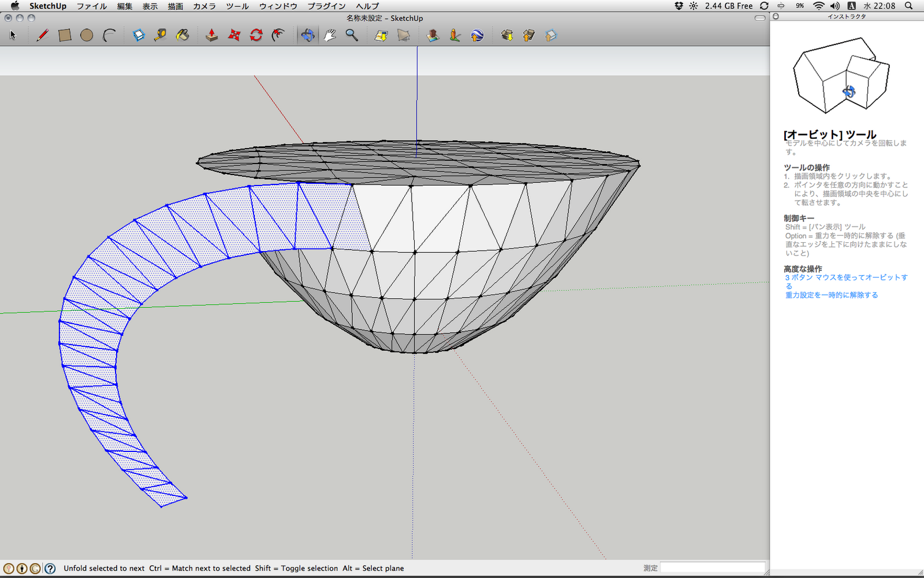Pick the Circle tool in toolbar
The width and height of the screenshot is (924, 578).
[87, 35]
